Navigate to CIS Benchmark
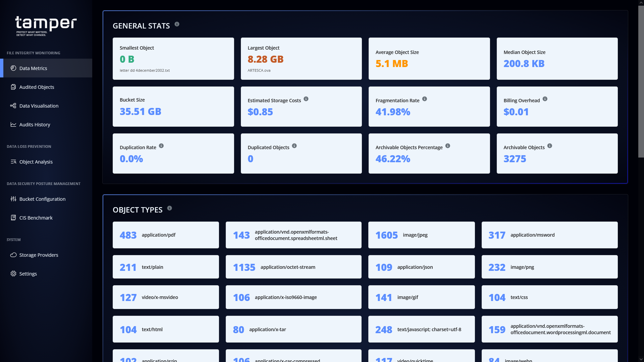 coord(36,218)
